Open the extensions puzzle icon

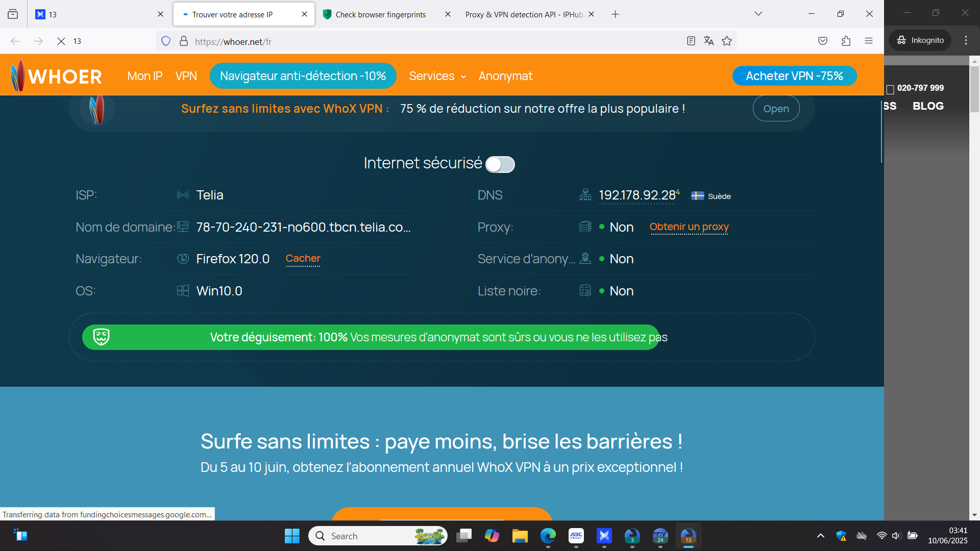846,41
